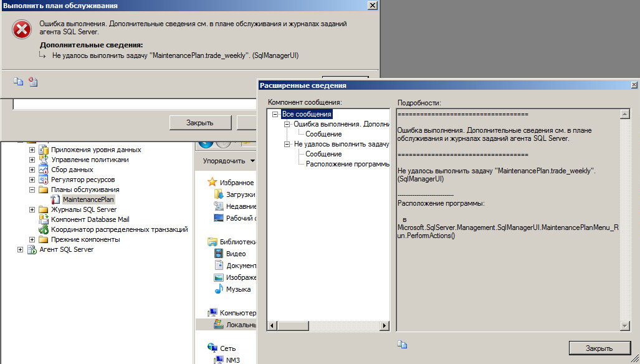Collapse Планы обслуживания node
This screenshot has width=640, height=364.
click(32, 189)
